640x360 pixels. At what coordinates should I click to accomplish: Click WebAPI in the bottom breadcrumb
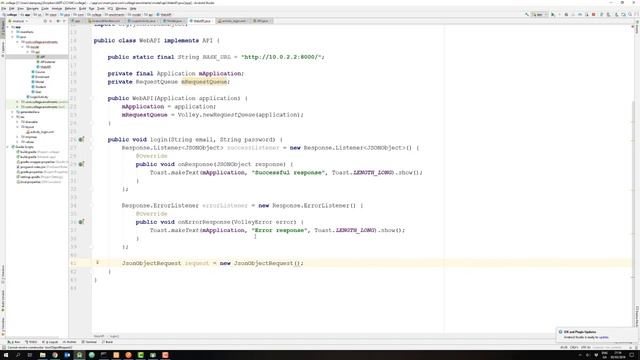[x=99, y=336]
